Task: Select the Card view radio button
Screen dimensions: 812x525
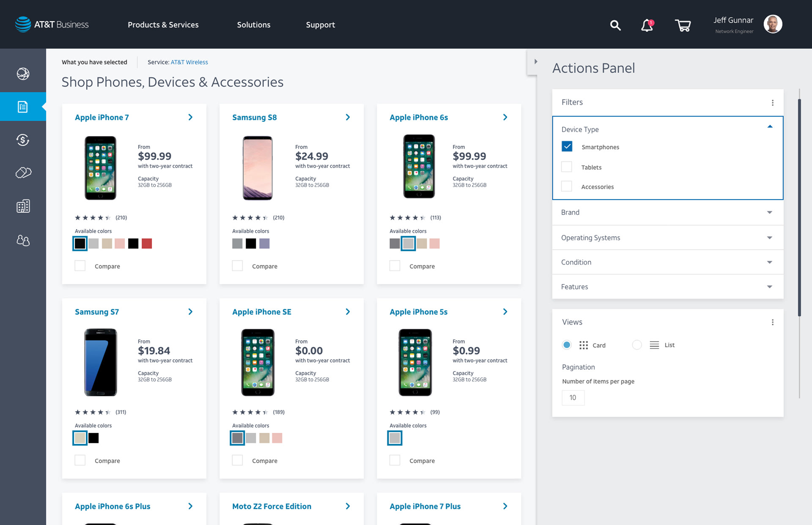Action: click(x=567, y=345)
